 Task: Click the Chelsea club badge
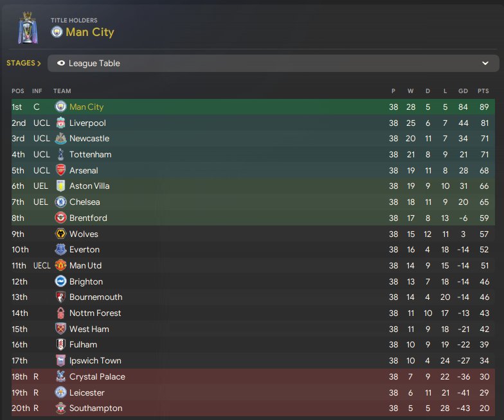[60, 202]
